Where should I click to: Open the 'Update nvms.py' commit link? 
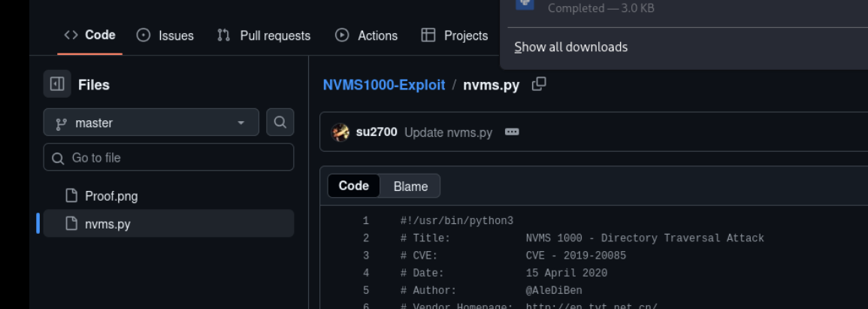(448, 132)
